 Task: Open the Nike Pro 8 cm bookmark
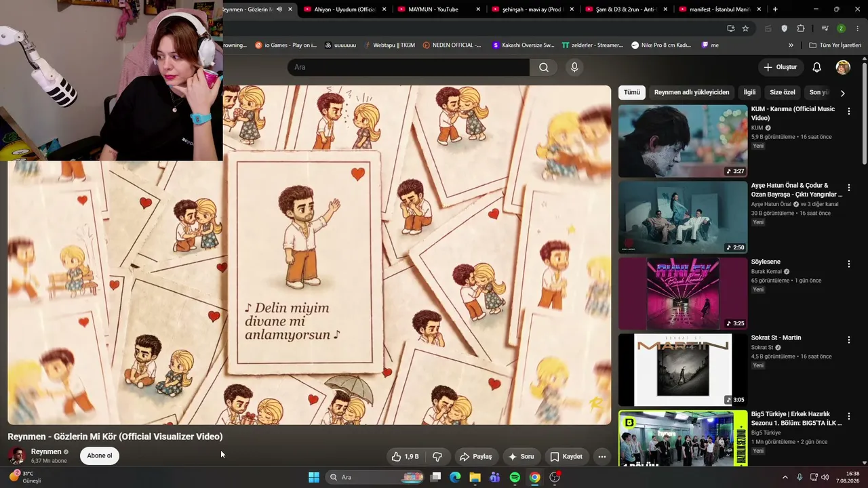(661, 45)
